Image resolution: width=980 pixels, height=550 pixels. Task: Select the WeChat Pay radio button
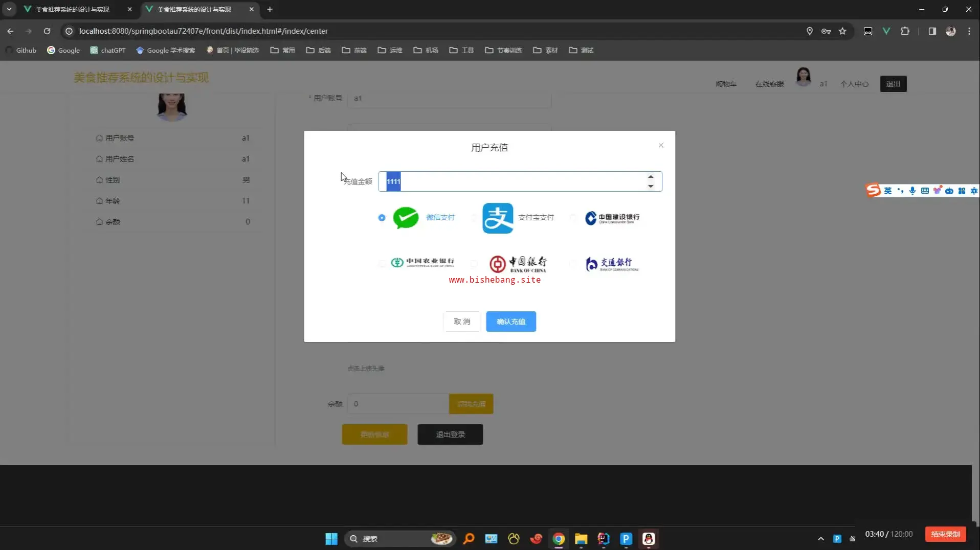382,218
